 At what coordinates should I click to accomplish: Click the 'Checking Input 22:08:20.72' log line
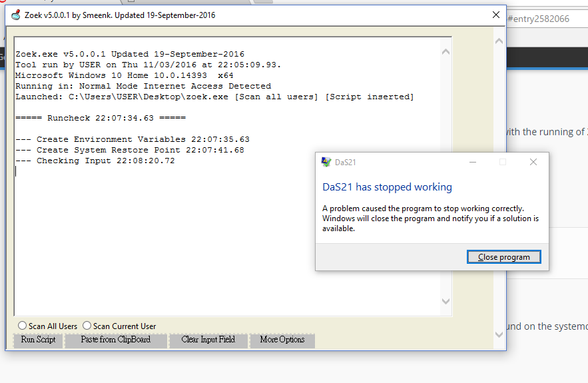click(x=95, y=161)
